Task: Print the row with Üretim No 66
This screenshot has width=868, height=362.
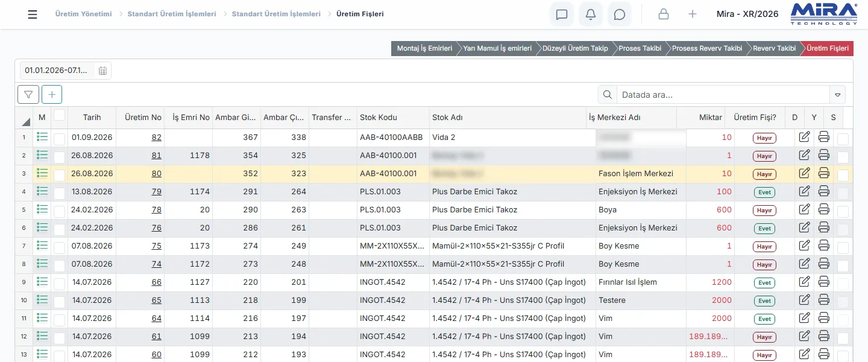Action: pos(824,282)
